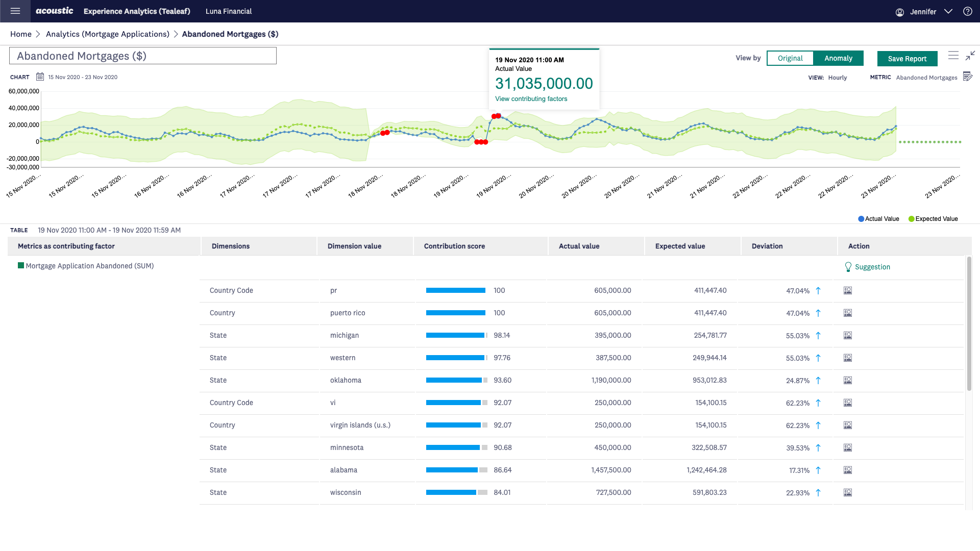Click the edit metric icon
This screenshot has width=980, height=551.
pos(967,77)
